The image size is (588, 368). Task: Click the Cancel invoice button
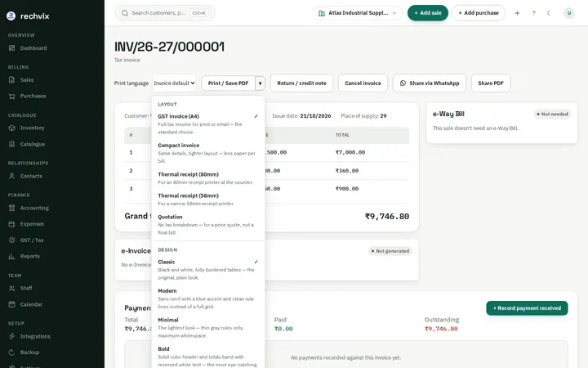(x=363, y=83)
